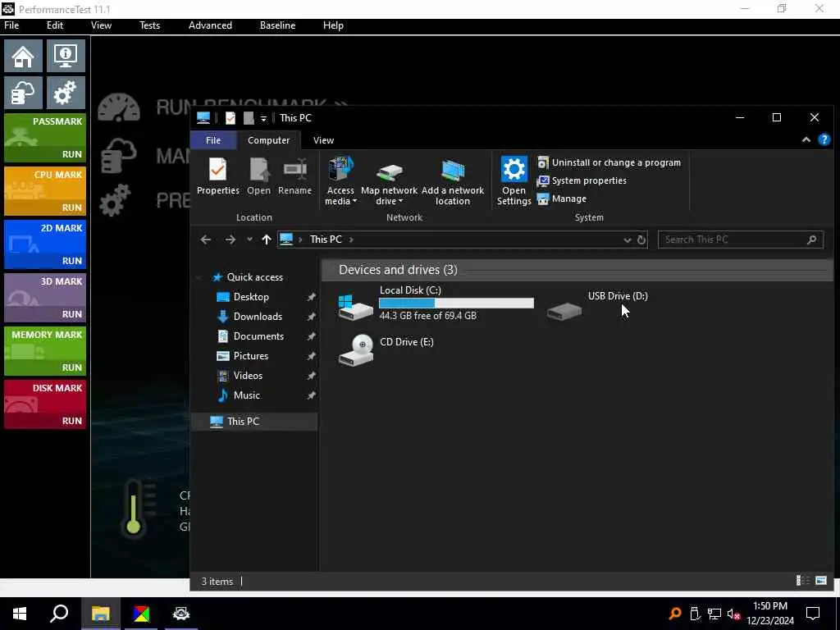
Task: Open PerformanceTest Baseline menu
Action: click(277, 25)
